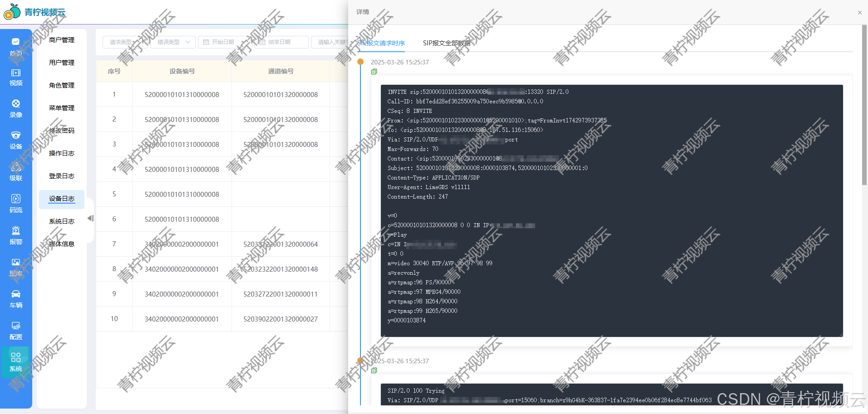This screenshot has height=414, width=868.
Task: Click the 青柠视频云 logo
Action: click(x=35, y=12)
